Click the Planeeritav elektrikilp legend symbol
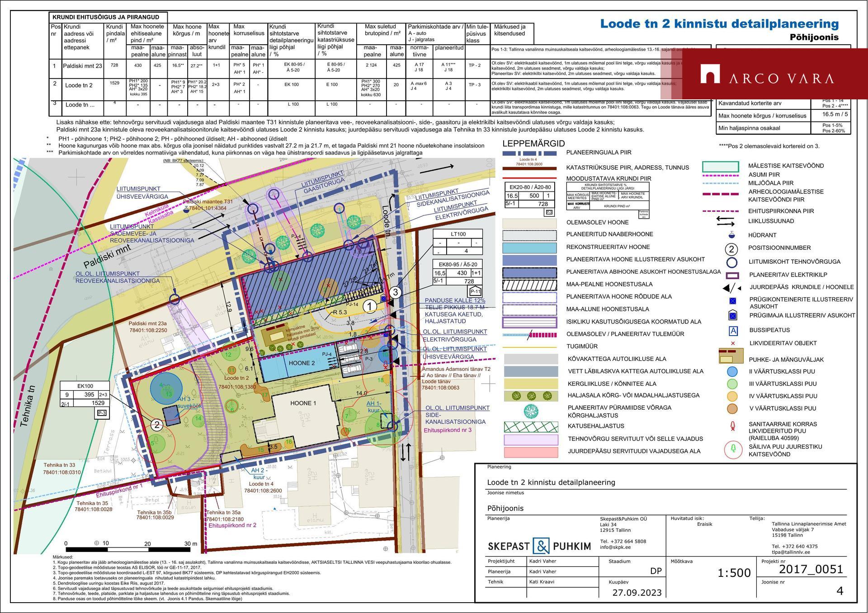Screen dimensions: 868x613 (x=732, y=275)
